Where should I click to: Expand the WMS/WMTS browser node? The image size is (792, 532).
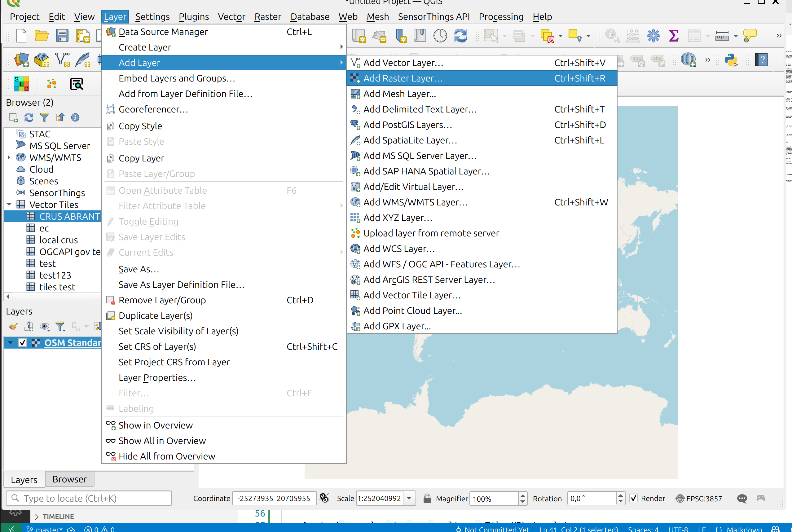coord(9,157)
